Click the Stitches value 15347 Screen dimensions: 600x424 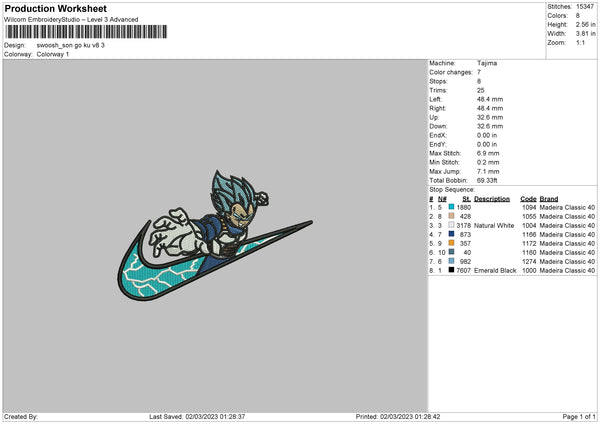pos(585,7)
